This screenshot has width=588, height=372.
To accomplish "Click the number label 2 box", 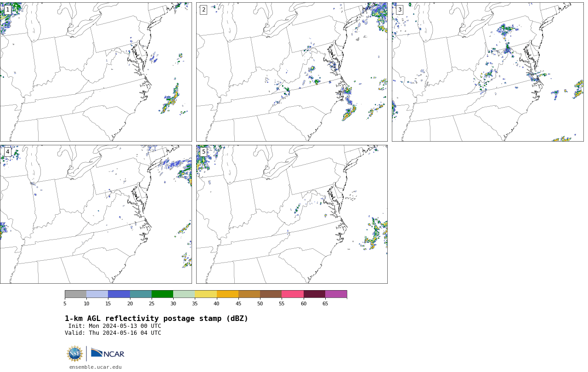I will click(x=204, y=10).
